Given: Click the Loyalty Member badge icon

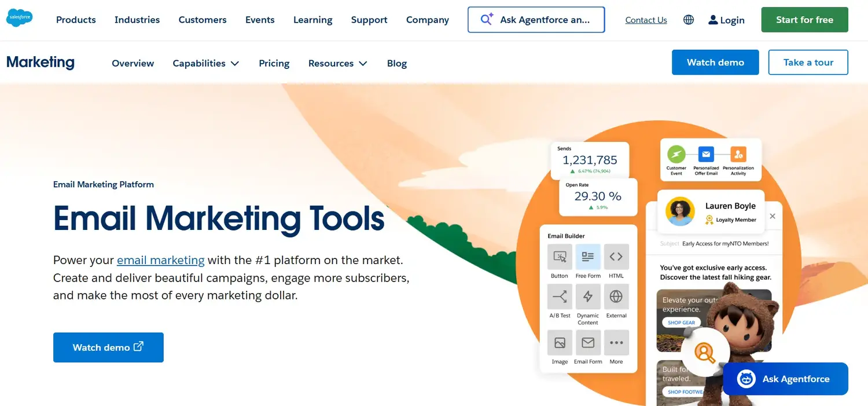Looking at the screenshot, I should tap(709, 220).
